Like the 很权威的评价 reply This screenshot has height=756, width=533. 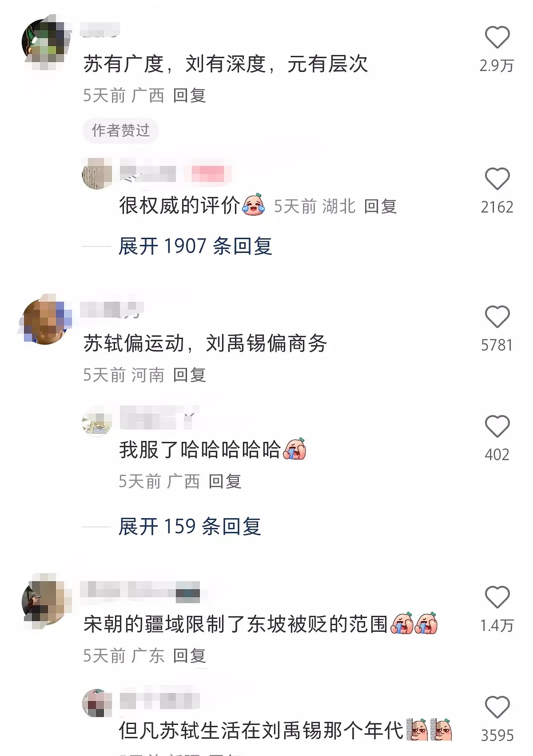click(x=497, y=179)
